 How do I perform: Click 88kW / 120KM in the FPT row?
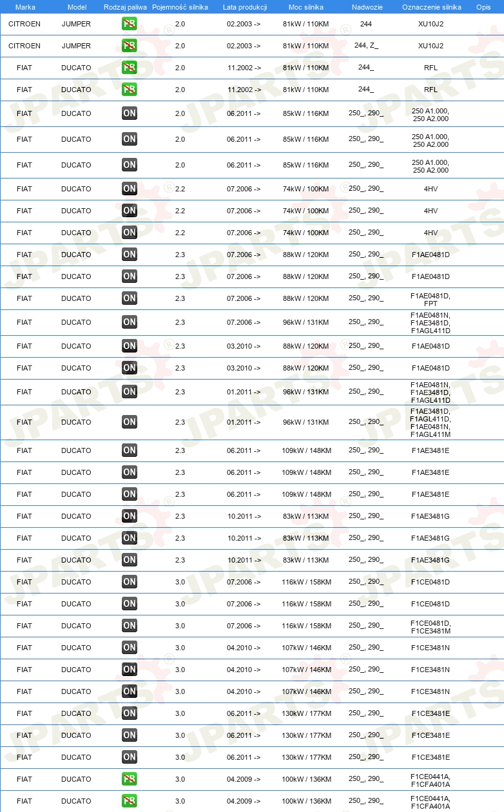305,298
